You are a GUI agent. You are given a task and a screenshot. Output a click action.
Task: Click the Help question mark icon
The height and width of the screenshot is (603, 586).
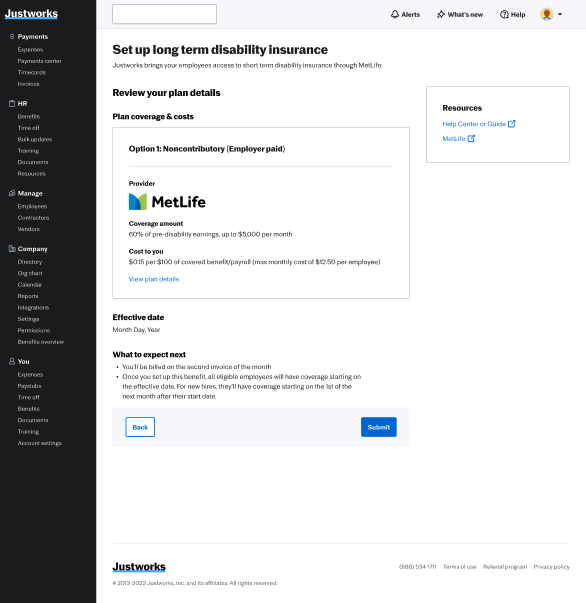tap(504, 15)
